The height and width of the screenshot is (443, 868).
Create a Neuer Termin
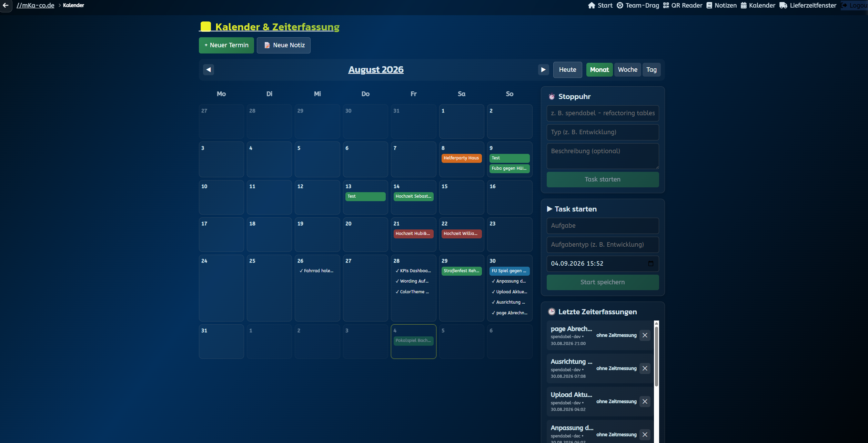pyautogui.click(x=226, y=45)
